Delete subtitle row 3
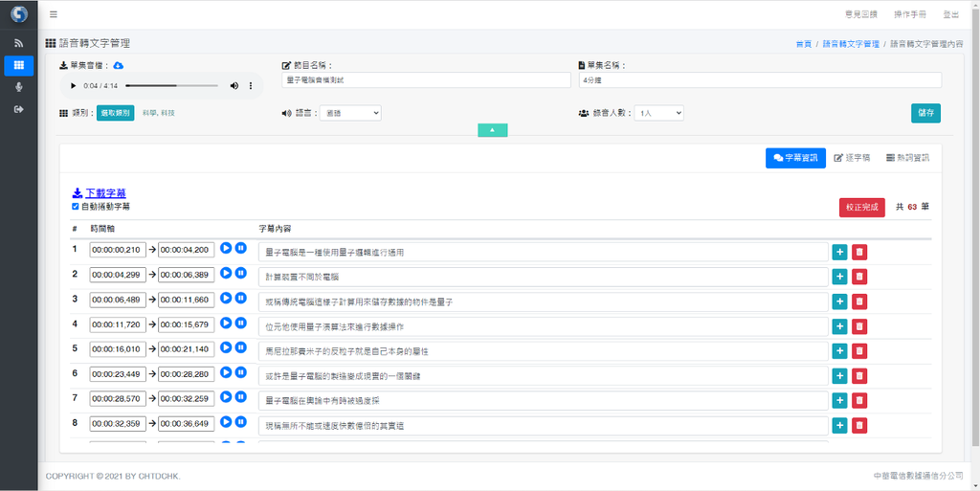The width and height of the screenshot is (980, 491). (859, 301)
